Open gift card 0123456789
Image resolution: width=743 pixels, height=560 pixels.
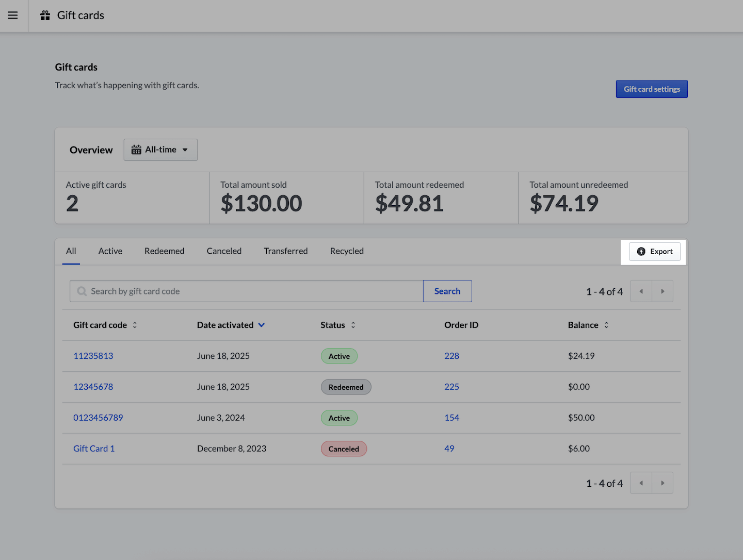(x=98, y=418)
